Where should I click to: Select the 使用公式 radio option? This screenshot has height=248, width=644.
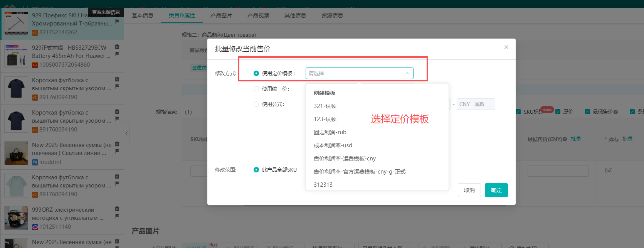pyautogui.click(x=256, y=104)
